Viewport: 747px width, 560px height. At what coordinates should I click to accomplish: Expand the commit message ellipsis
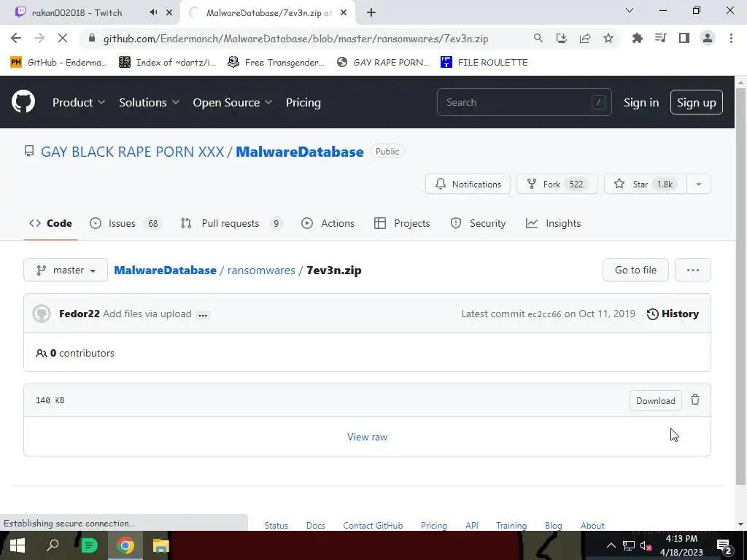[203, 315]
